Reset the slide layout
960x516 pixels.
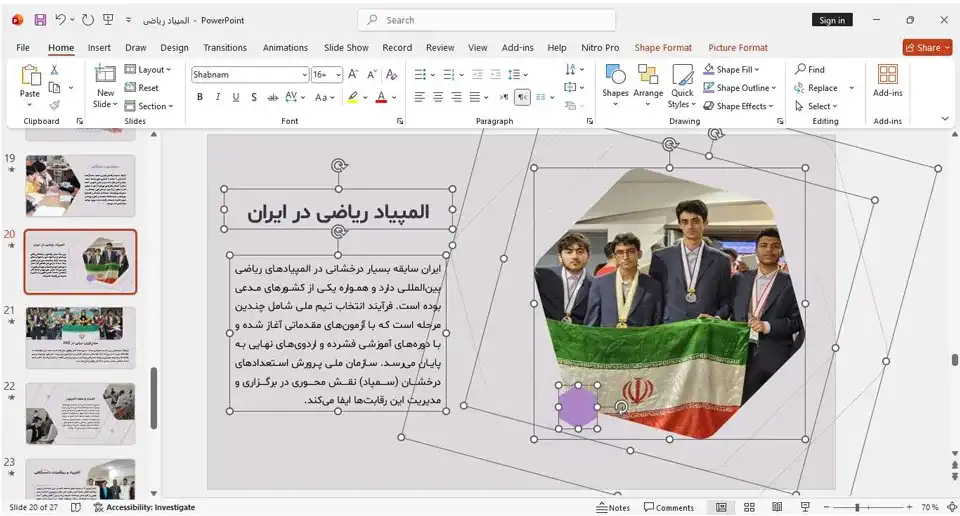142,88
